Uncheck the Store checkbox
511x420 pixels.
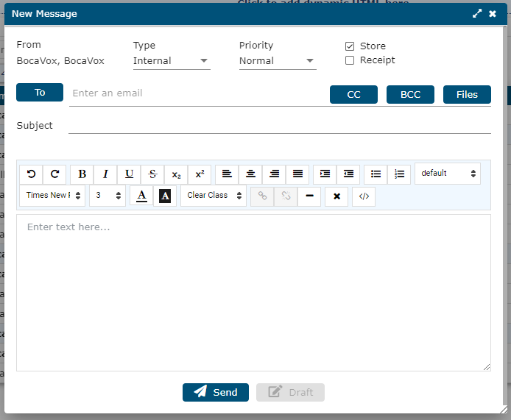(350, 46)
